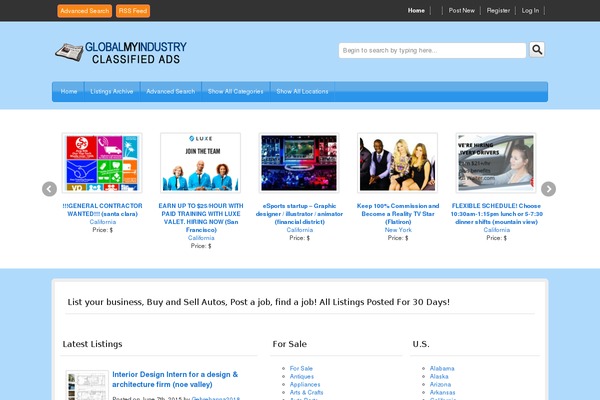Open 'EARN UP TO $25 HOUR' Luxe Valet title

(x=201, y=218)
